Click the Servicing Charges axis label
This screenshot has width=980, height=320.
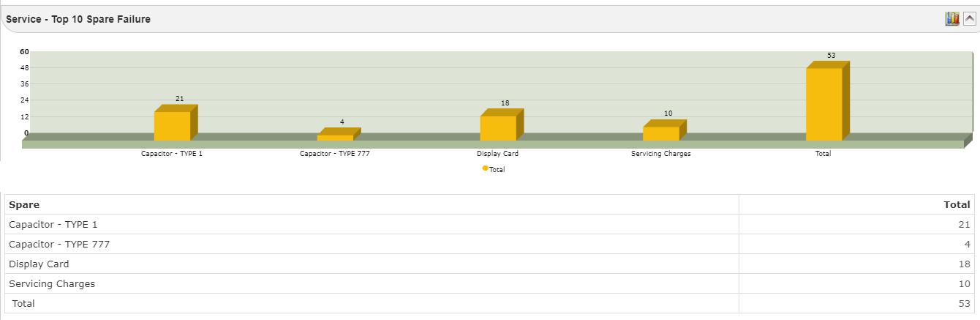(x=661, y=154)
